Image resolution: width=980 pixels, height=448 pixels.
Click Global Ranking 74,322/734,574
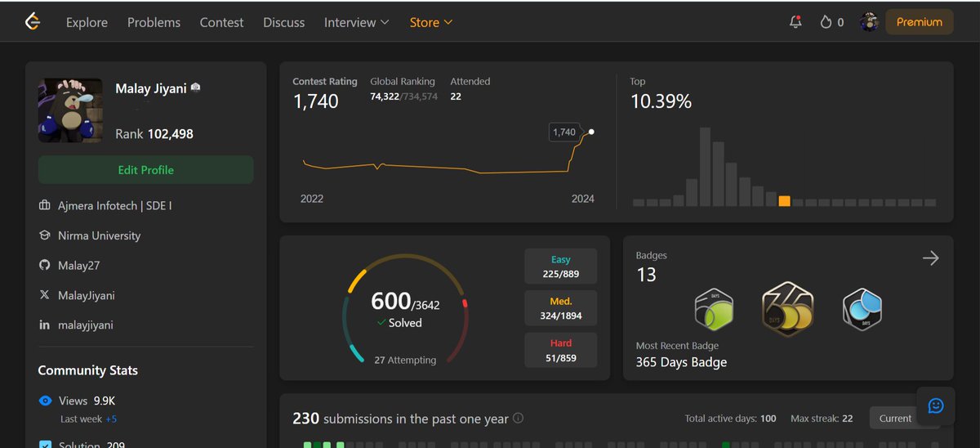[x=403, y=96]
